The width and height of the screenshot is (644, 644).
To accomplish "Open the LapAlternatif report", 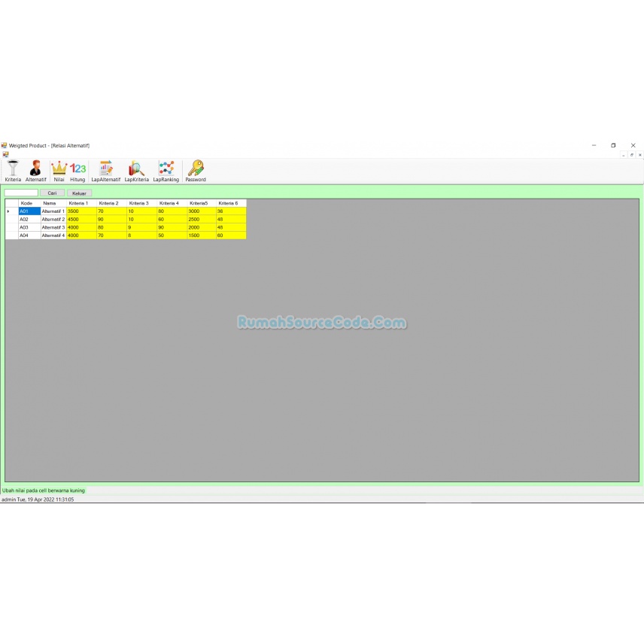I will click(x=106, y=171).
